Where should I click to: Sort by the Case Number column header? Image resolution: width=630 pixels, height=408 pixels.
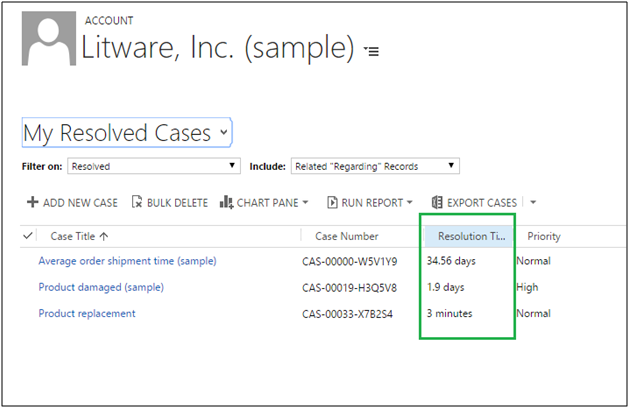[347, 236]
